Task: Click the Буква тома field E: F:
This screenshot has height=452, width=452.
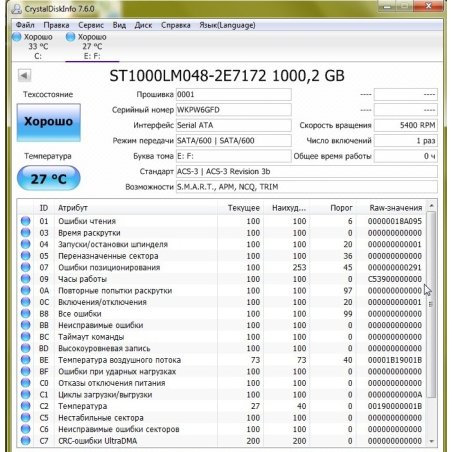Action: tap(234, 156)
